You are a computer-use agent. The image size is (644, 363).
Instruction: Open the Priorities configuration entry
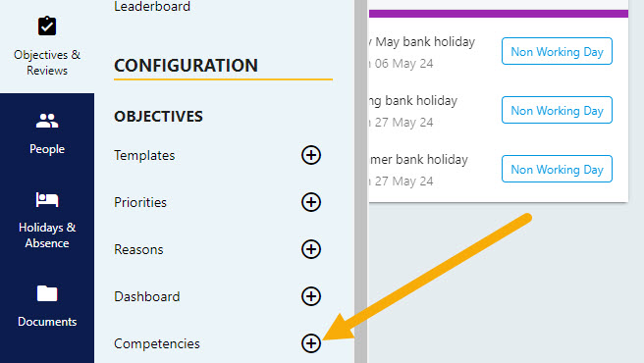click(x=140, y=202)
